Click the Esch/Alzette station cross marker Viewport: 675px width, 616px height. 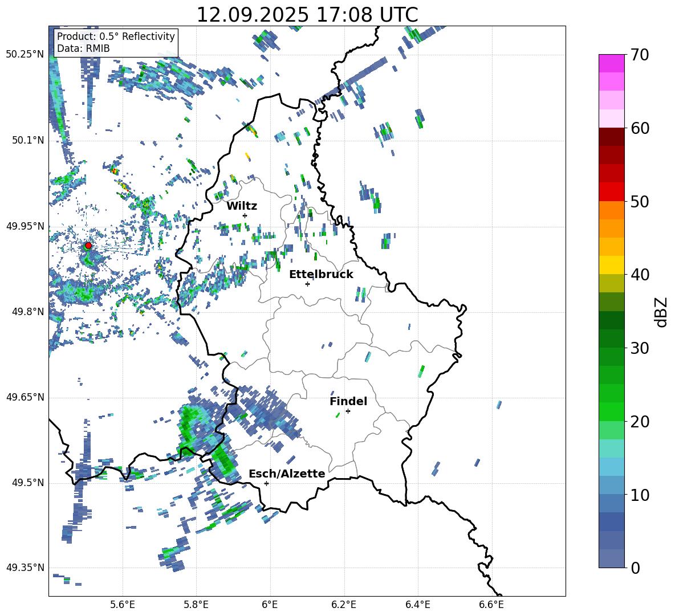266,483
